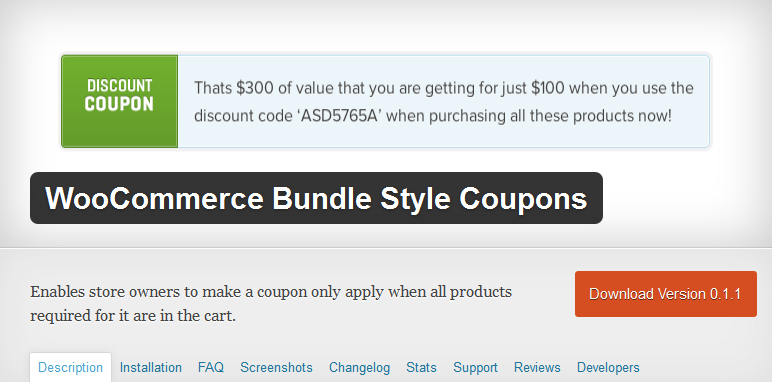Click the '$300 of value' banner line
Screen dimensions: 772x382
(444, 89)
